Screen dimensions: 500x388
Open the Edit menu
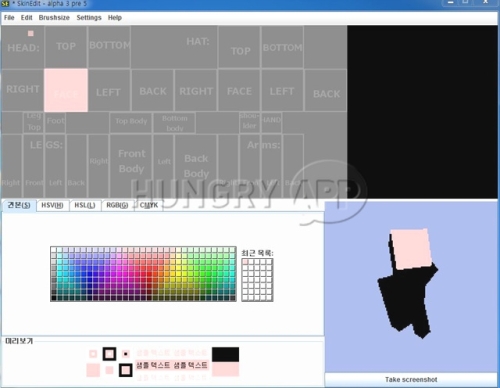[x=26, y=18]
